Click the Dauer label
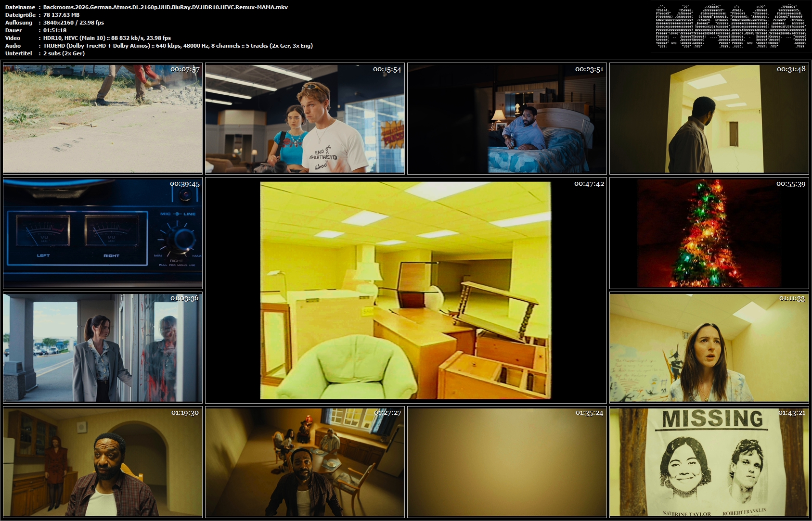 [13, 30]
